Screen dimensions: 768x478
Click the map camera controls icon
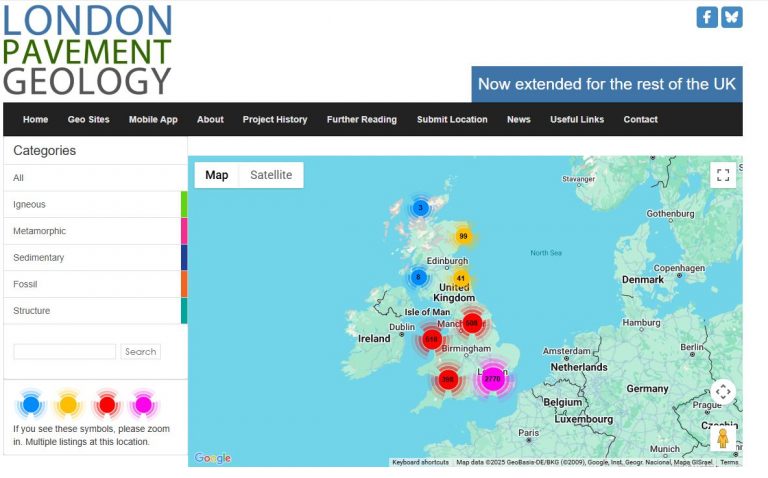coord(723,392)
